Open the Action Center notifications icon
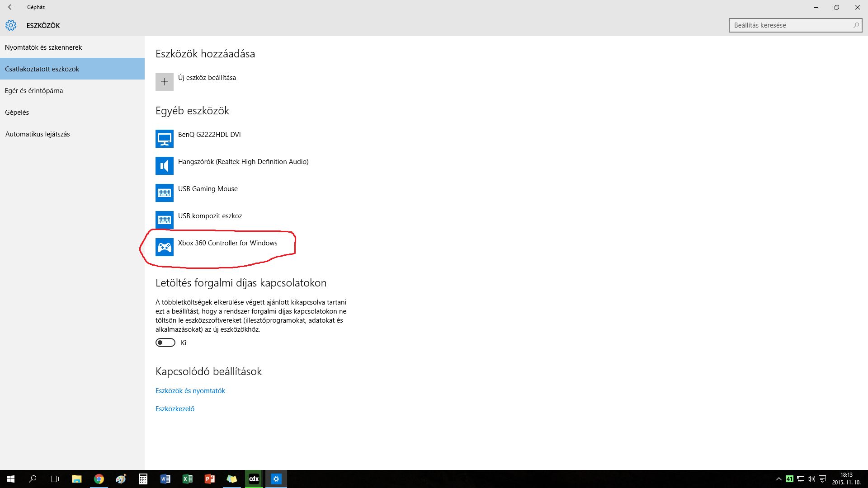The image size is (868, 488). point(823,479)
